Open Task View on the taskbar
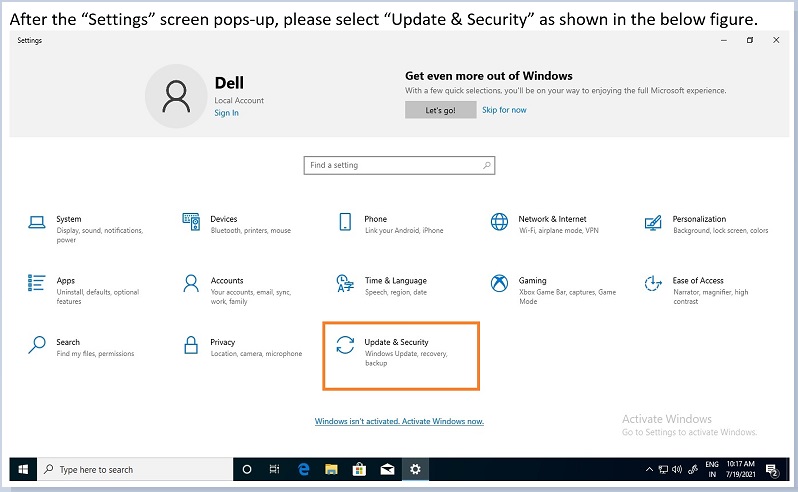Screen dimensions: 798x492 (274, 470)
